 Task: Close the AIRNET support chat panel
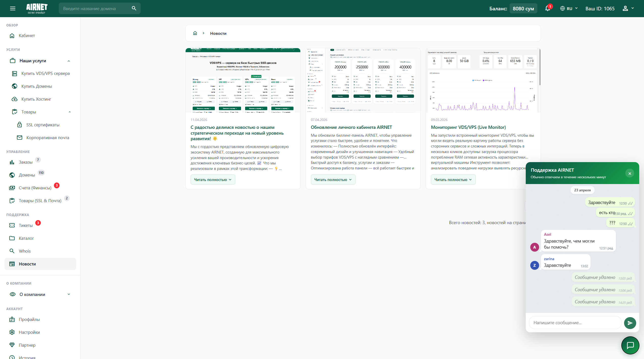coord(630,173)
